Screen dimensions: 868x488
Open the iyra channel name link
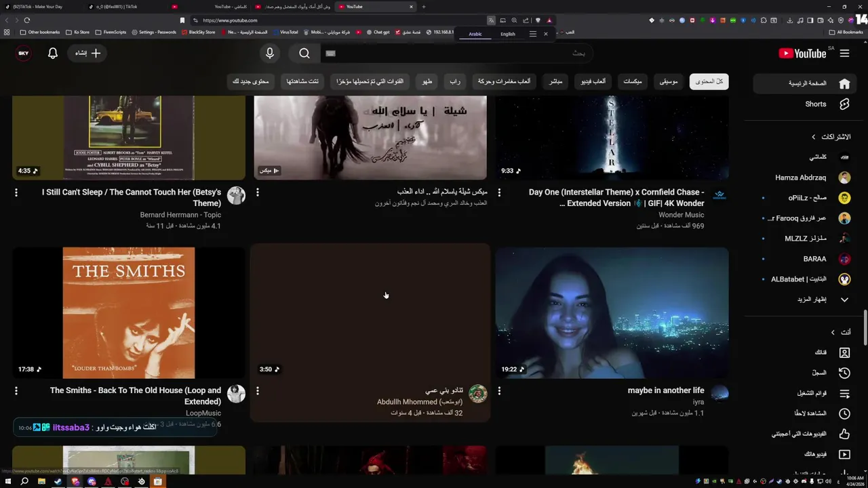[698, 403]
